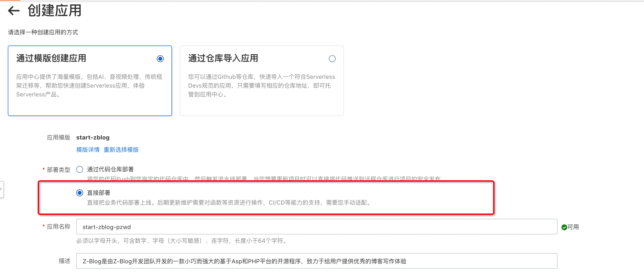Image resolution: width=644 pixels, height=278 pixels.
Task: Click the 通过模版创建应用 card title
Action: 51,58
